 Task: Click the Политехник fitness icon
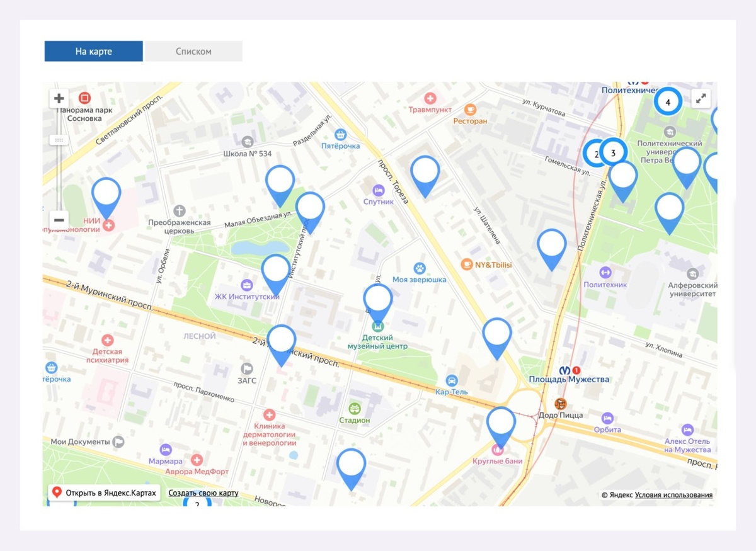[x=605, y=273]
